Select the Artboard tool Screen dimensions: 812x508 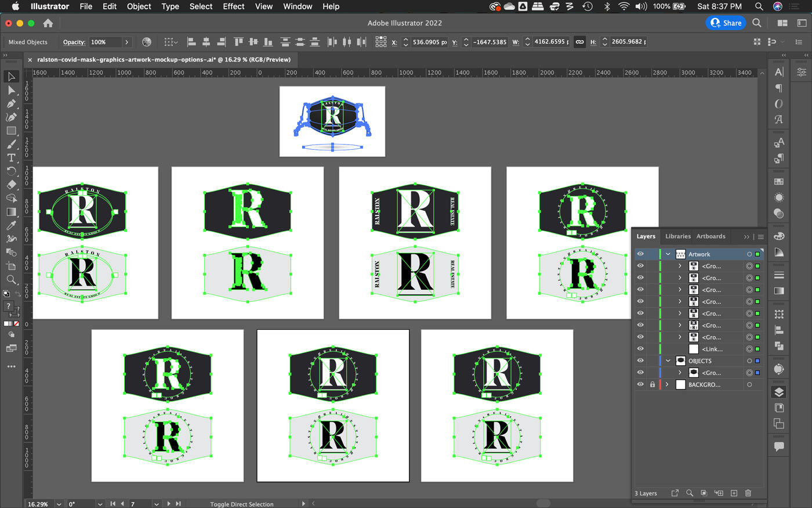click(11, 266)
